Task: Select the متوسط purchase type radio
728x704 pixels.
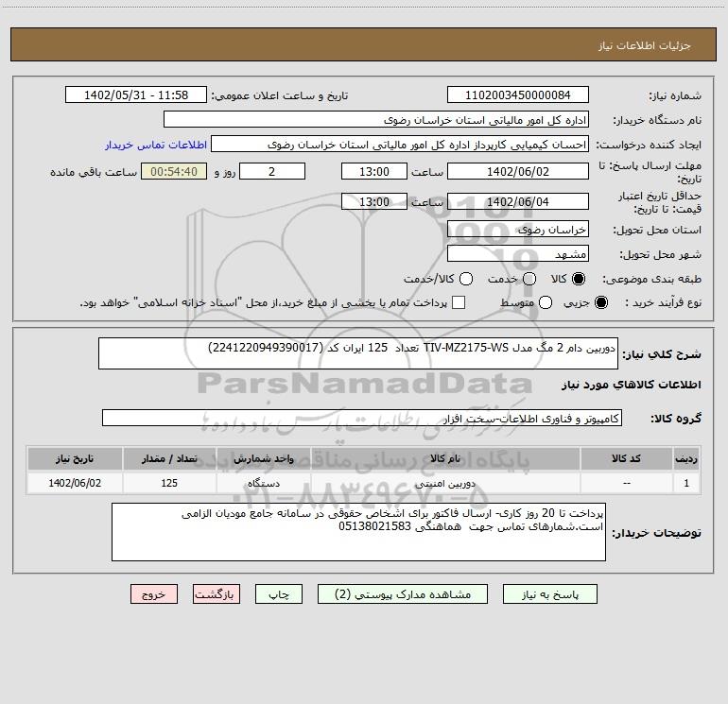Action: 546,302
